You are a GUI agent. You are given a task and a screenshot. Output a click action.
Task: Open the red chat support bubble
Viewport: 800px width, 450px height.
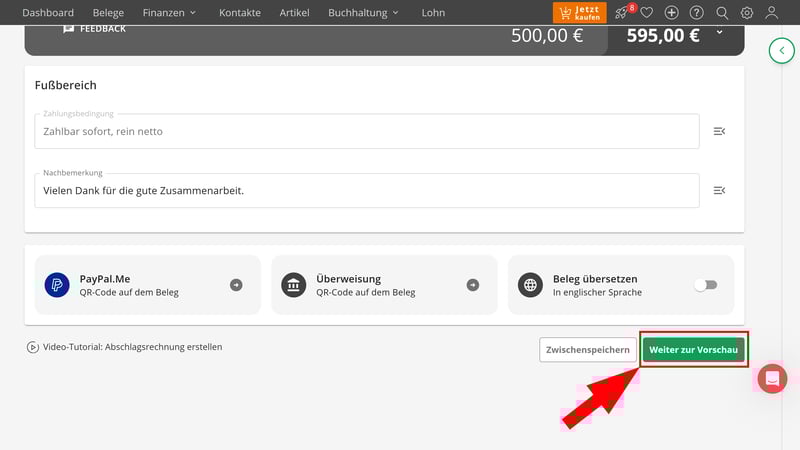tap(772, 378)
